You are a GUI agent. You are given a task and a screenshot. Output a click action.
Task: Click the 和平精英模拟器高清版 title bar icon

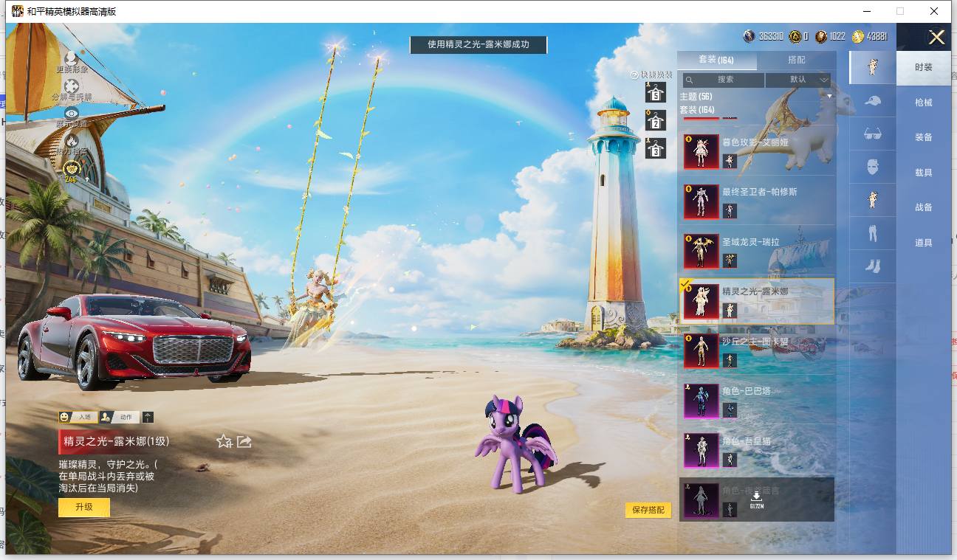[18, 11]
